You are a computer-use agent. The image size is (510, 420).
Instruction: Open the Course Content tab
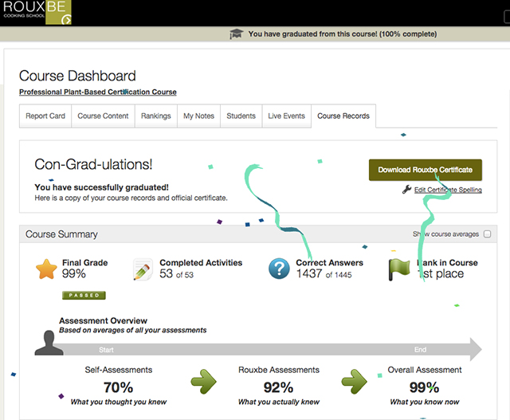[103, 116]
